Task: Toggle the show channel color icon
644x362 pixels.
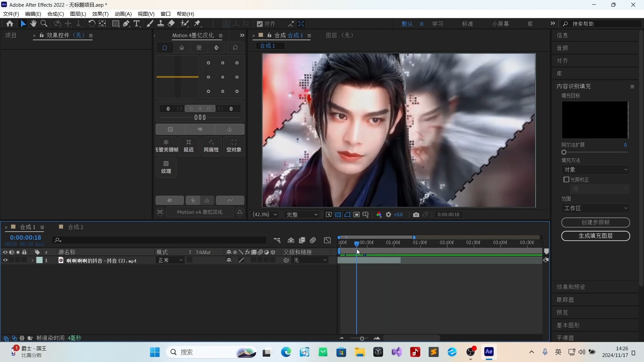Action: tap(379, 215)
